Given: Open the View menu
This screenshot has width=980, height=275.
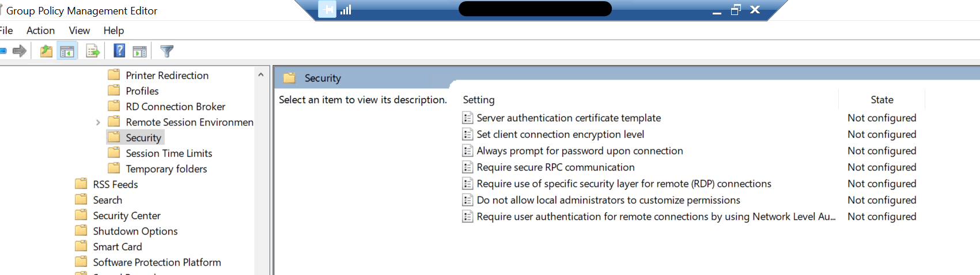Looking at the screenshot, I should click(79, 31).
